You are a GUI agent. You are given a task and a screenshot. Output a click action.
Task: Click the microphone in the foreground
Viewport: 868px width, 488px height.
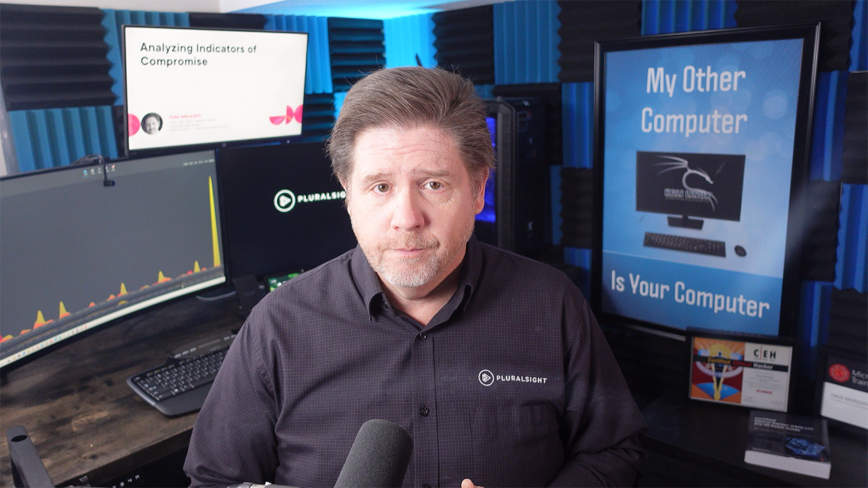(x=374, y=454)
